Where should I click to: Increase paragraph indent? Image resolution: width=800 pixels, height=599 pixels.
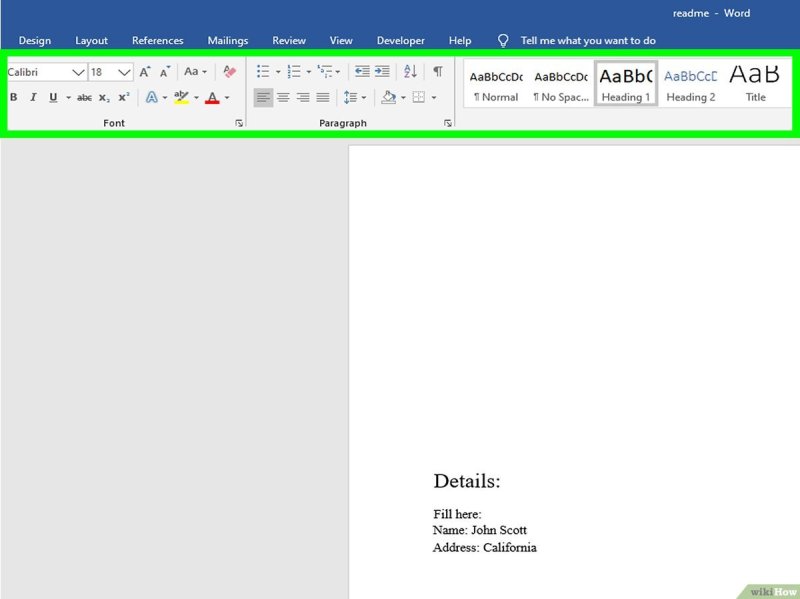pyautogui.click(x=382, y=71)
